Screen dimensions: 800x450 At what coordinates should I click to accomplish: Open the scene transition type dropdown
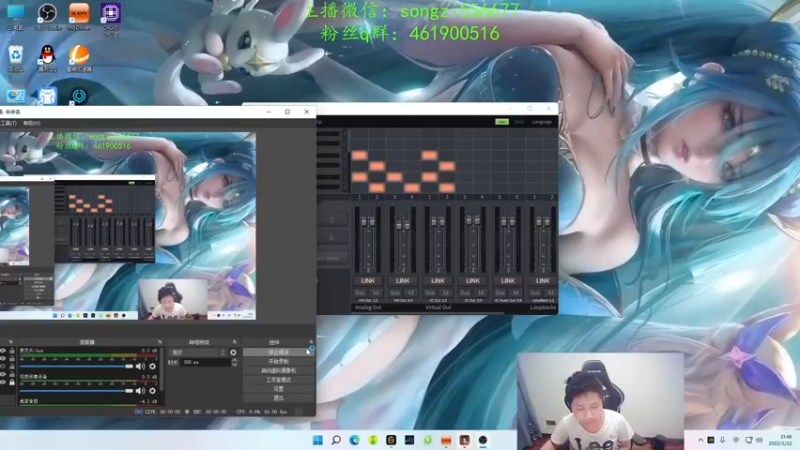point(198,353)
